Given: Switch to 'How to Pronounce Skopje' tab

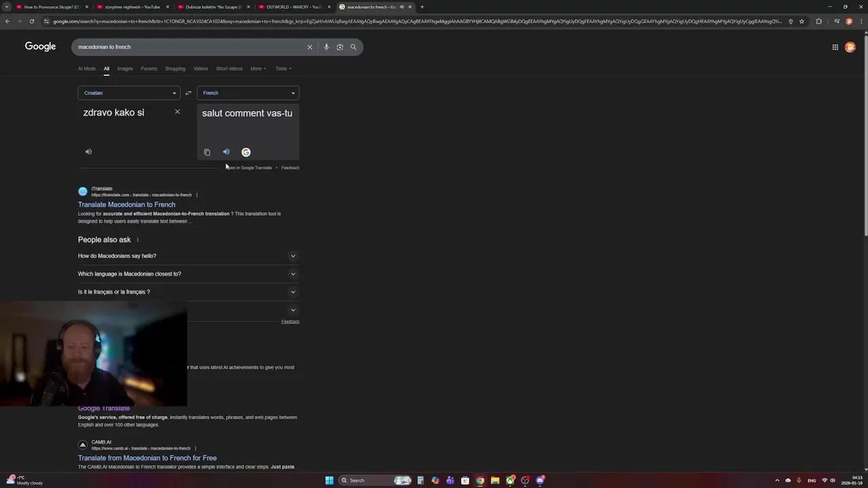Looking at the screenshot, I should (x=52, y=7).
